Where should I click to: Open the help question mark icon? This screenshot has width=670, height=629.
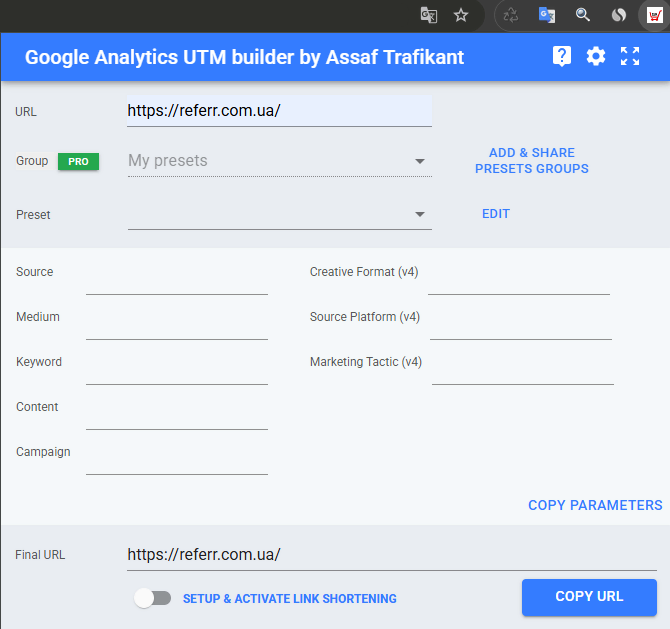click(561, 56)
